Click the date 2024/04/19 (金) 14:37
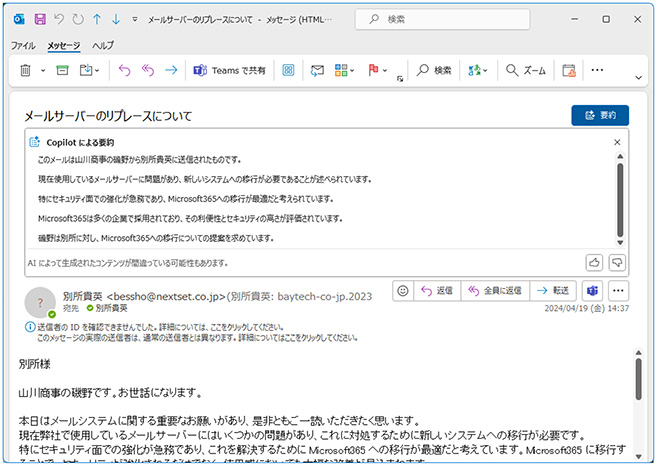The height and width of the screenshot is (467, 659). 587,308
